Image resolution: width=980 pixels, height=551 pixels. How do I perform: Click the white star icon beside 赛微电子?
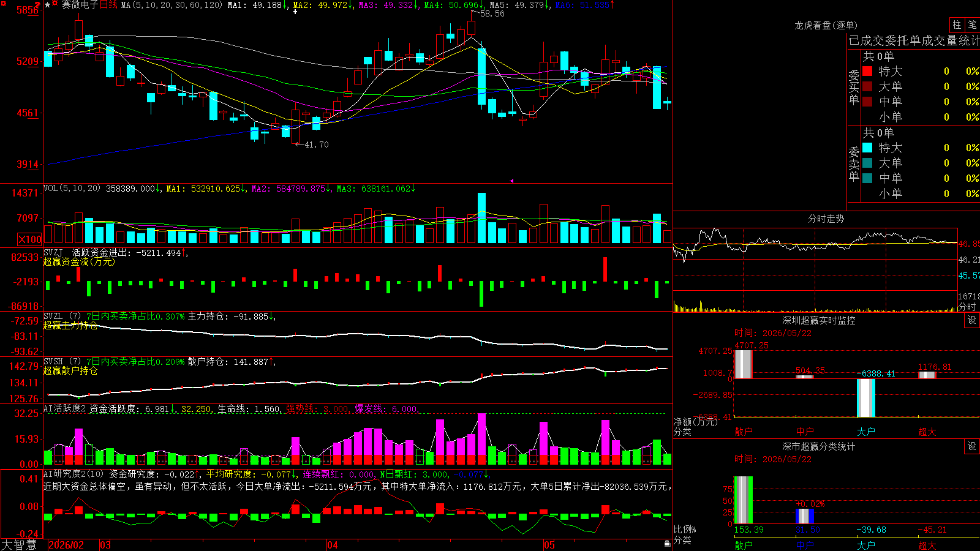pyautogui.click(x=48, y=5)
